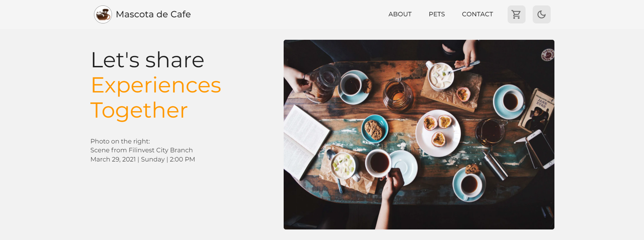Click the cafe table hero photo
644x240 pixels.
pyautogui.click(x=419, y=135)
